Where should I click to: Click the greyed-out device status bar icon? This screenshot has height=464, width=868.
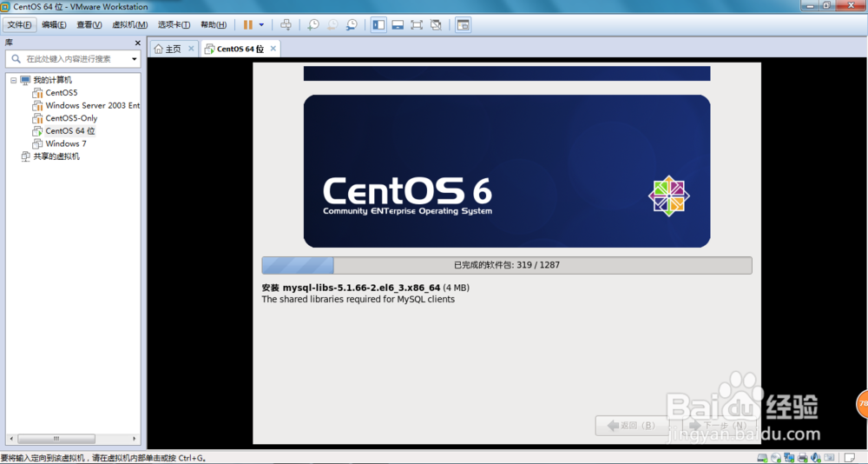829,458
